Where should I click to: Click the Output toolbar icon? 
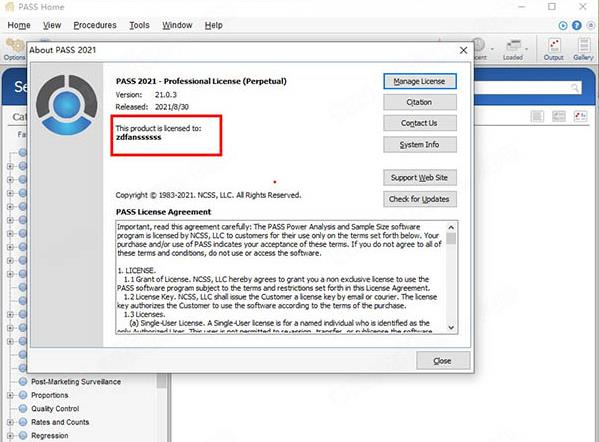tap(554, 49)
